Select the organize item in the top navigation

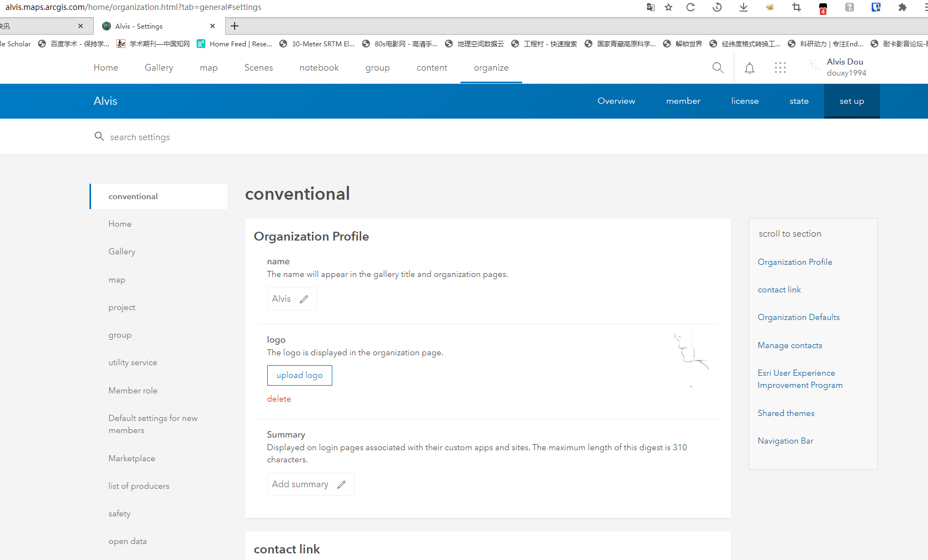(x=491, y=67)
